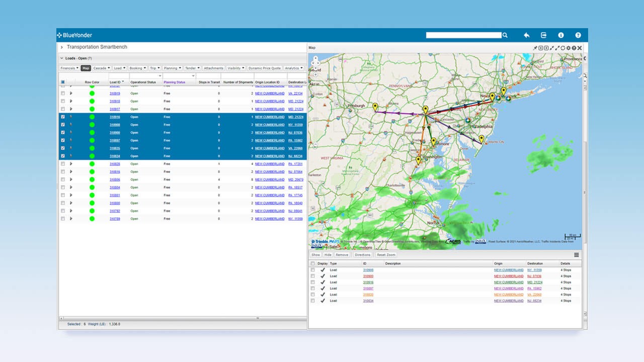Image resolution: width=644 pixels, height=362 pixels.
Task: Click the zoom-out map resize icon
Action: [556, 48]
